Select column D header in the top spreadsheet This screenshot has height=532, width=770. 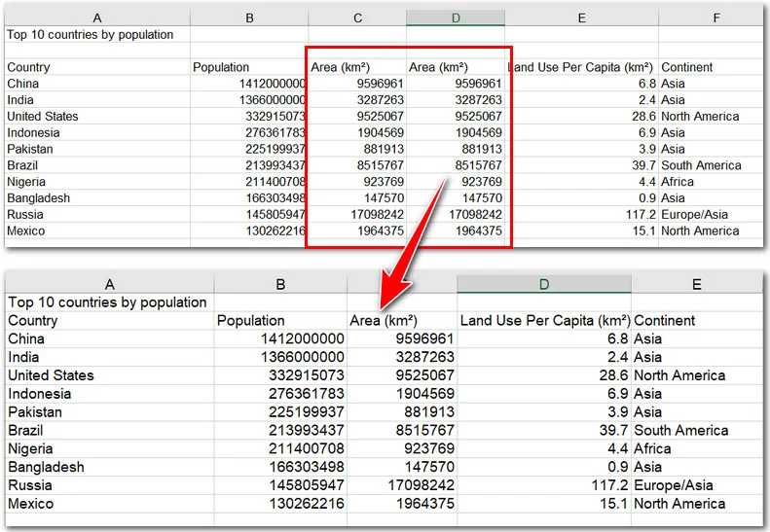[x=456, y=18]
